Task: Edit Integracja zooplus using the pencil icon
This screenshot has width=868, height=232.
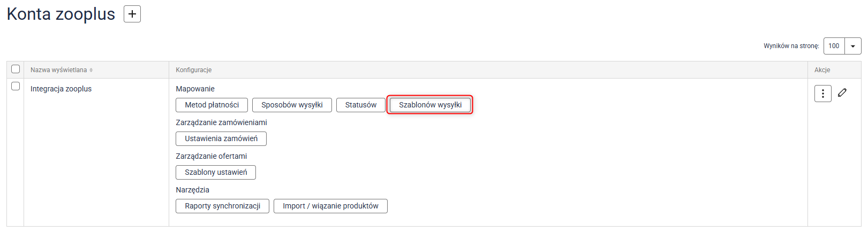Action: (842, 92)
